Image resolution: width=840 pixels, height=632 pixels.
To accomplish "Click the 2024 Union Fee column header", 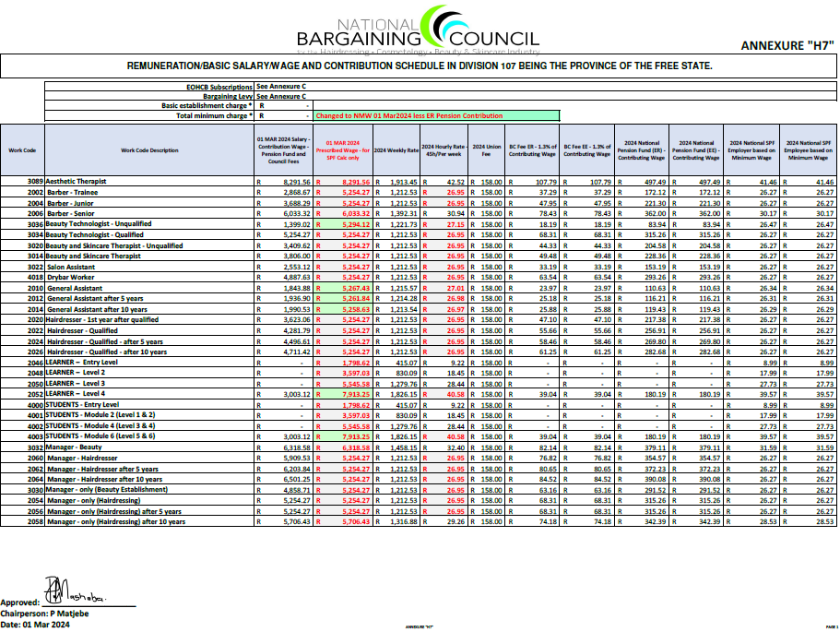I will point(487,150).
